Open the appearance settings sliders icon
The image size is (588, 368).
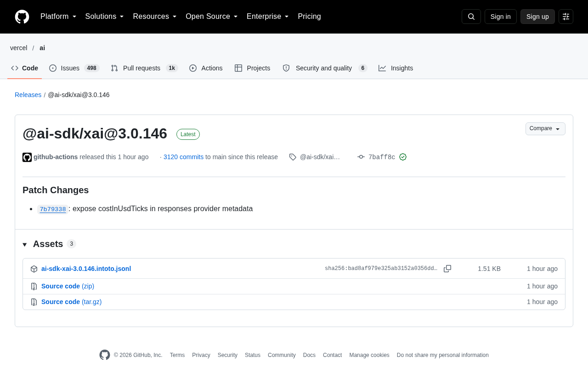point(566,17)
